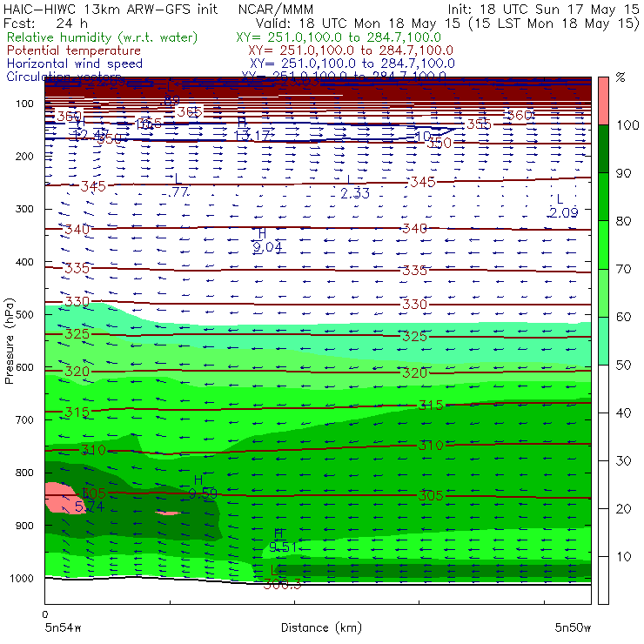Click the colorbar tick label '30'

(623, 461)
